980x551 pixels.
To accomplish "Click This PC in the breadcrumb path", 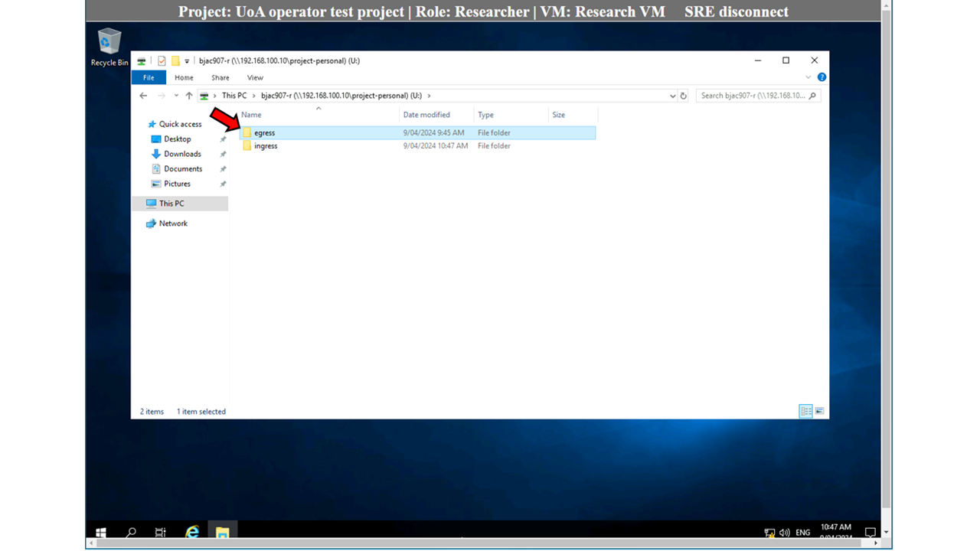I will (x=234, y=96).
